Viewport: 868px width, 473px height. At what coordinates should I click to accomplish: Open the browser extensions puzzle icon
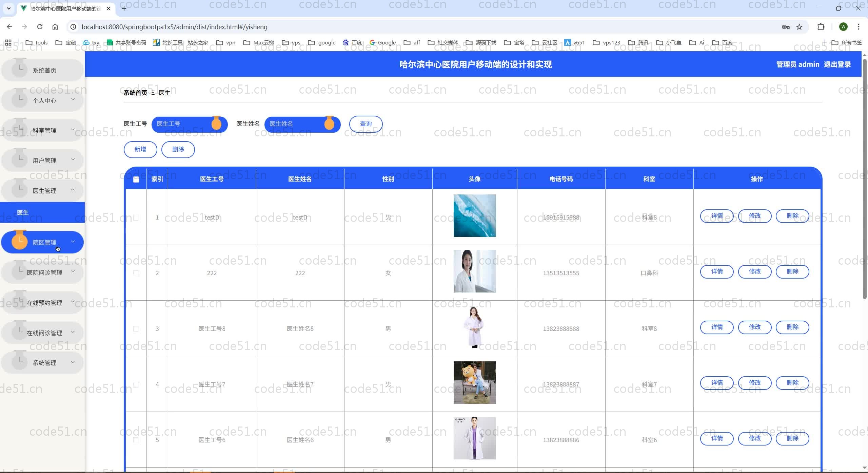[821, 27]
